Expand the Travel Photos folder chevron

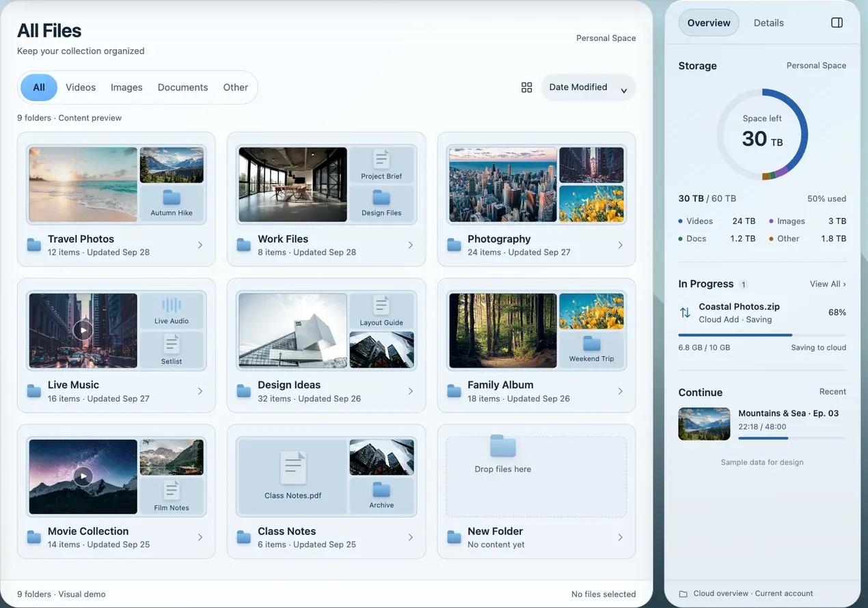[x=200, y=245]
